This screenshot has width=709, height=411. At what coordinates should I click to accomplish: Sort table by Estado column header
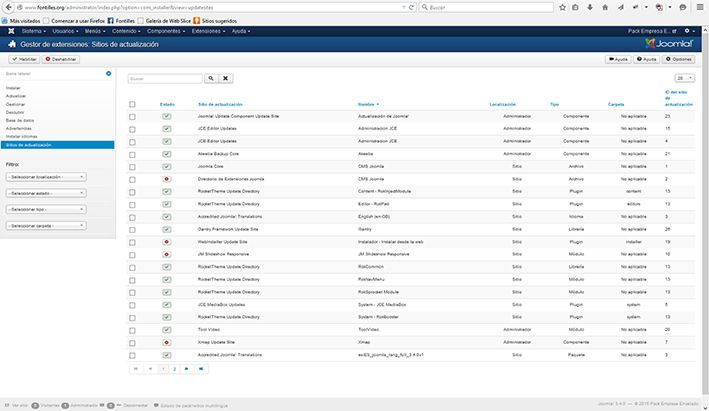click(167, 104)
